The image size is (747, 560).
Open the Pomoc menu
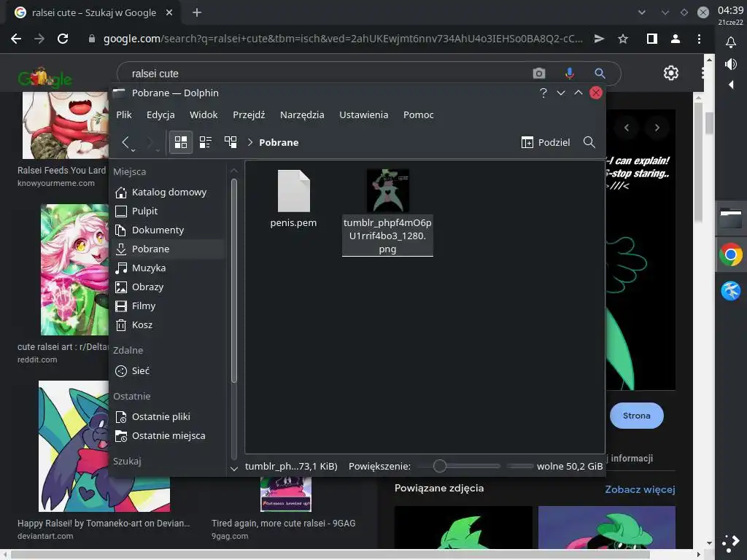418,114
